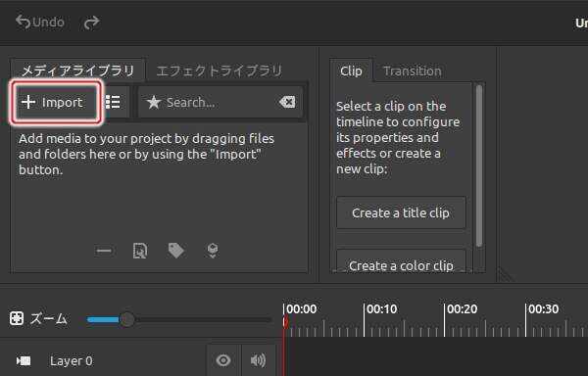Click the Layer 0 video icon
The width and height of the screenshot is (588, 376).
[x=24, y=361]
